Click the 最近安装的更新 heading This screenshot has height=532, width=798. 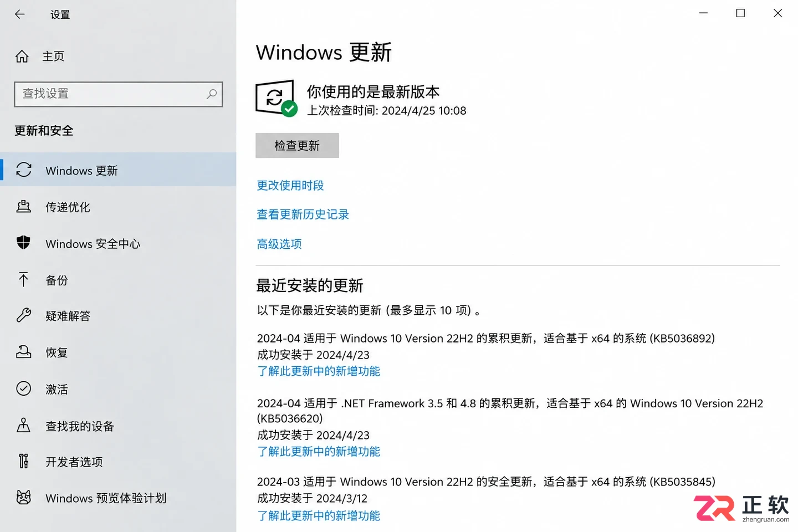tap(310, 285)
